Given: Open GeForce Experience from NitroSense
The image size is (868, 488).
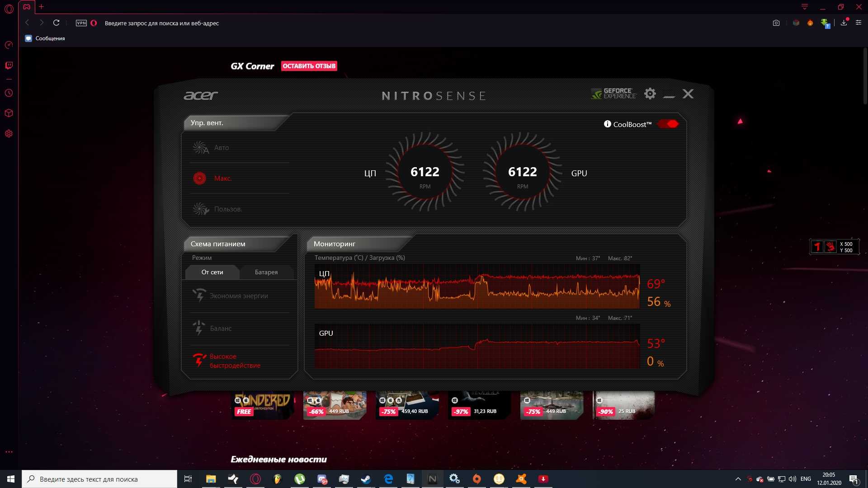Looking at the screenshot, I should coord(614,94).
